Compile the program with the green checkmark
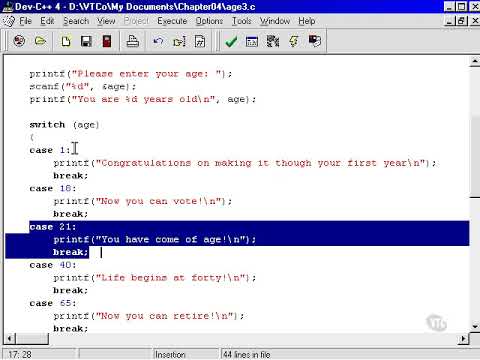Screen dimensions: 480x360 pos(231,42)
